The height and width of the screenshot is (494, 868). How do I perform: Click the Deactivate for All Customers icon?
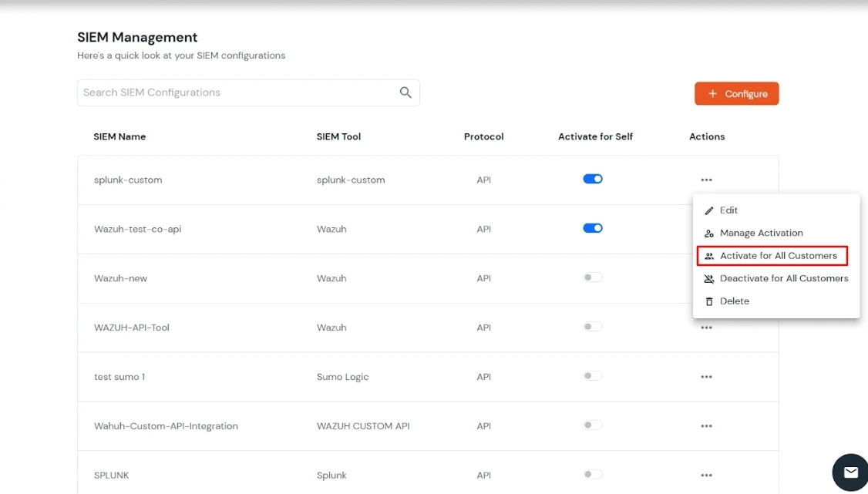pyautogui.click(x=708, y=278)
